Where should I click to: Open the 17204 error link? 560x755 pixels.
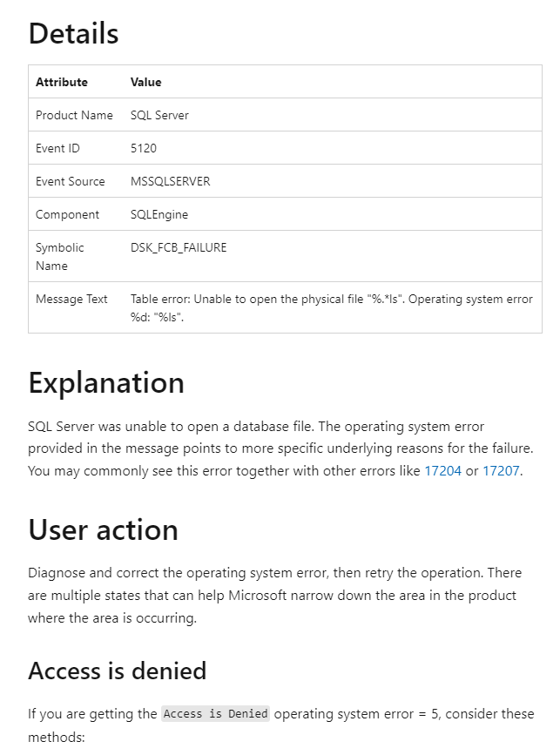coord(442,472)
